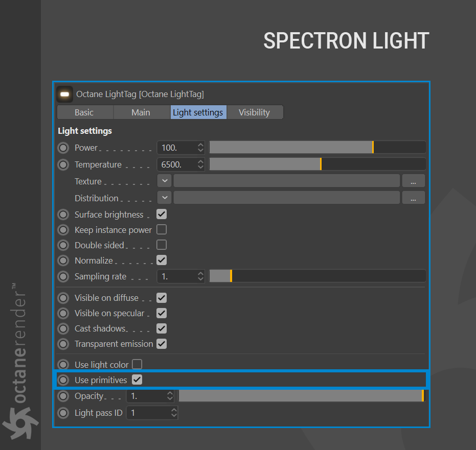Click the Surface brightness animation circle
476x450 pixels.
tap(63, 215)
